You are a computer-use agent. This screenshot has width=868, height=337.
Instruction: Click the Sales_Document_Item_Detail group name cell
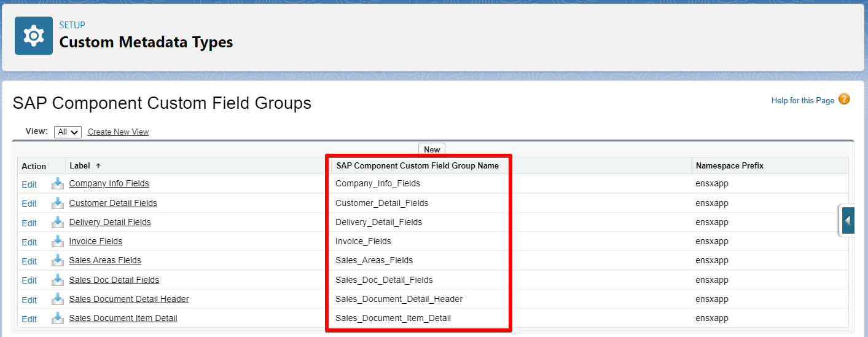(x=393, y=318)
